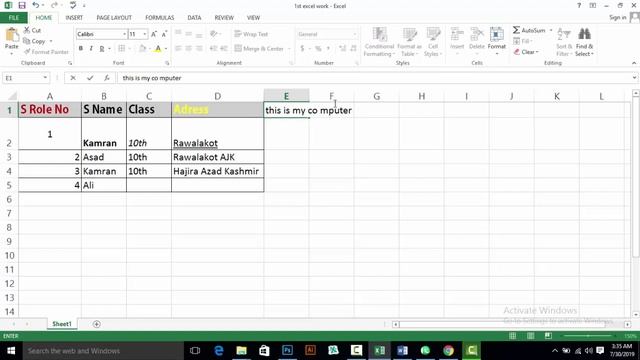Activate the Format Painter

[x=46, y=52]
